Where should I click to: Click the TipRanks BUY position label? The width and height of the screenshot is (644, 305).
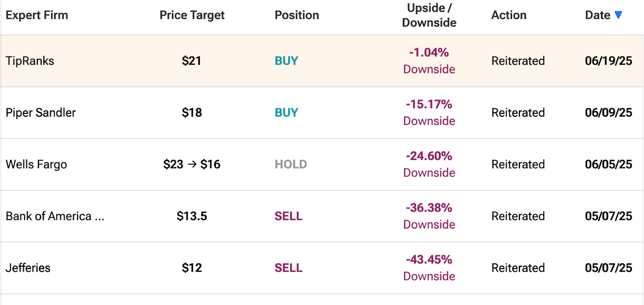286,61
